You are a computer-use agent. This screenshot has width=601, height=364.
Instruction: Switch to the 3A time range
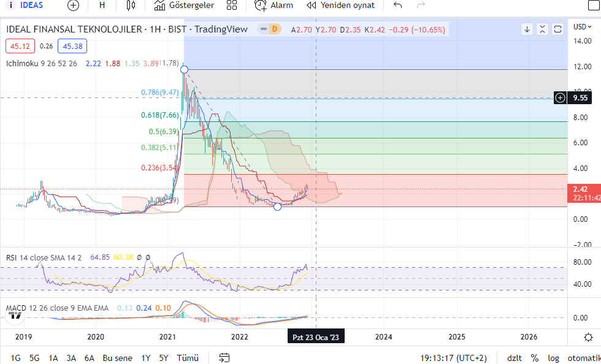(71, 358)
